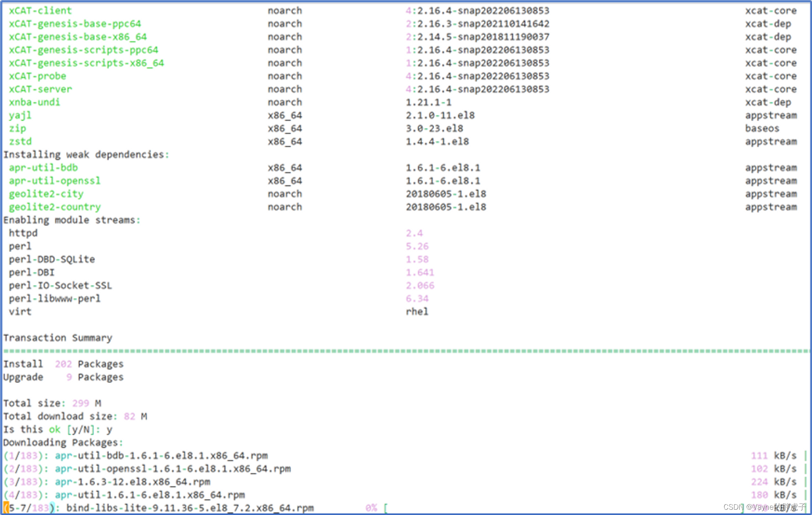812x515 pixels.
Task: Click the rhel stream value for virt
Action: (x=417, y=312)
